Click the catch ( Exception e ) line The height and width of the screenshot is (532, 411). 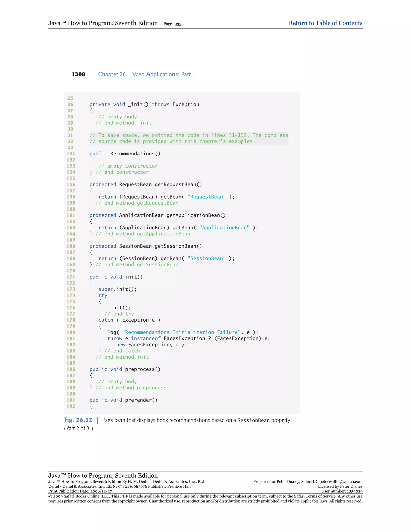click(x=129, y=320)
